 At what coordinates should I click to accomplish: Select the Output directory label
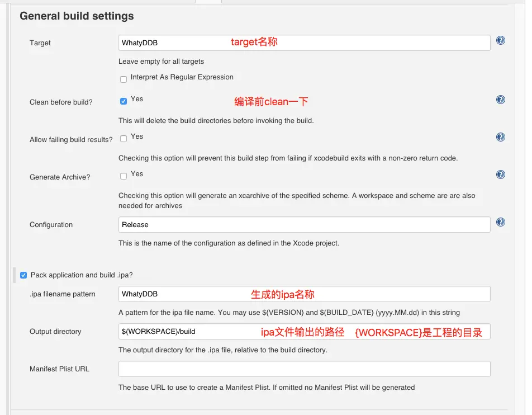55,332
